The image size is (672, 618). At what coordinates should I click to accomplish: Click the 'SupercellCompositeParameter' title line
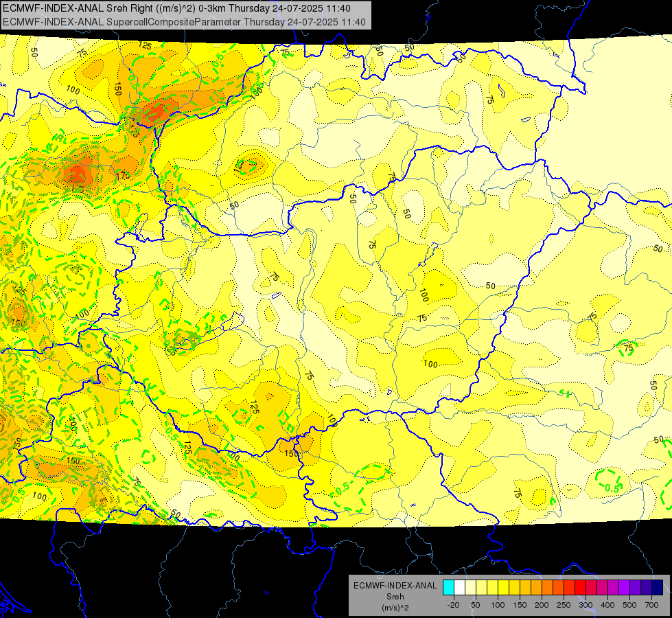184,22
